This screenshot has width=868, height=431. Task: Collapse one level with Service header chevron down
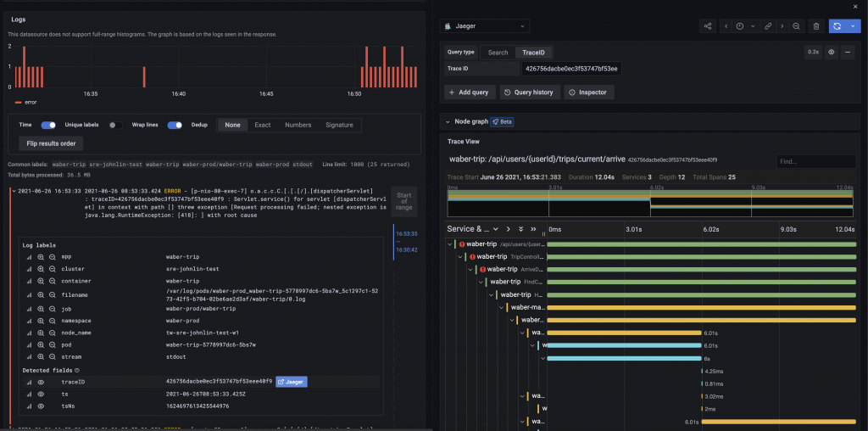pyautogui.click(x=496, y=229)
